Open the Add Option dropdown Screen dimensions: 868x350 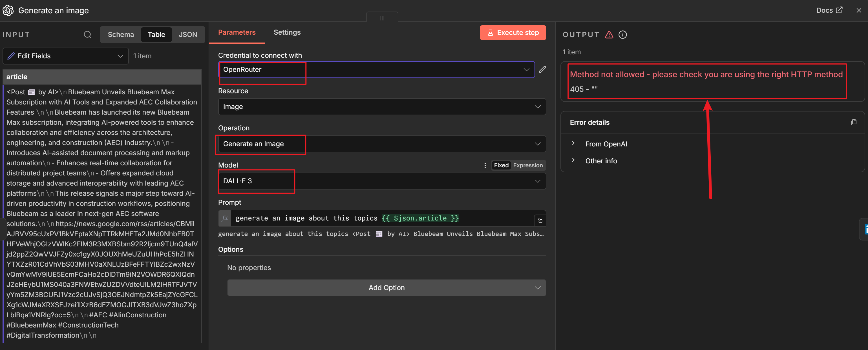(386, 288)
